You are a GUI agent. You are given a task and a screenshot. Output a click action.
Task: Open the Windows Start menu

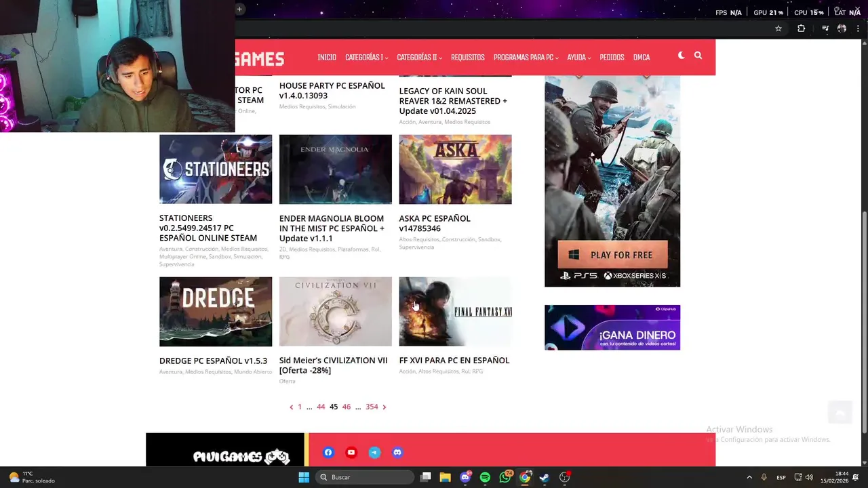304,477
